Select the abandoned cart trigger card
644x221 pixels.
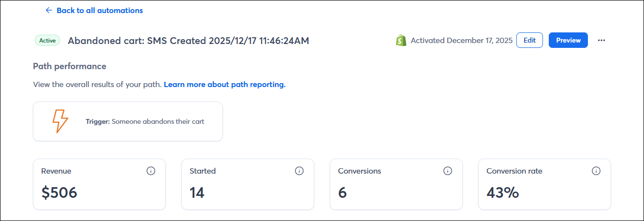click(128, 121)
